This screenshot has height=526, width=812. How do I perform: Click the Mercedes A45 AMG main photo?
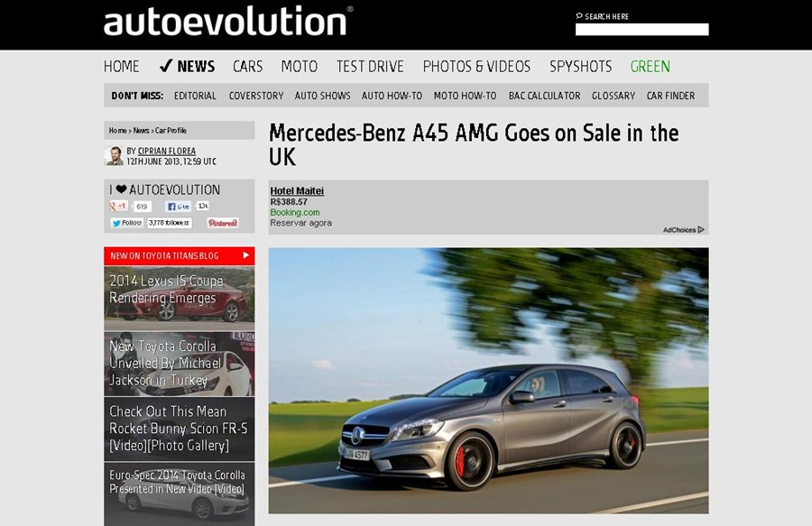[488, 381]
